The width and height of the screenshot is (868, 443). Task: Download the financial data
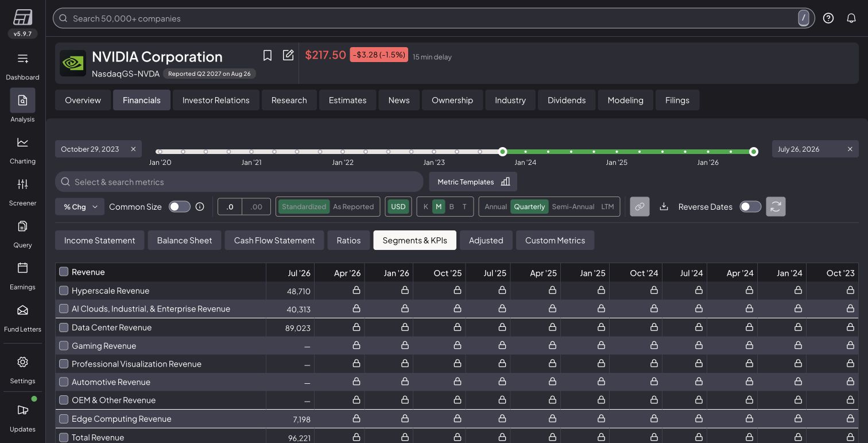[664, 207]
